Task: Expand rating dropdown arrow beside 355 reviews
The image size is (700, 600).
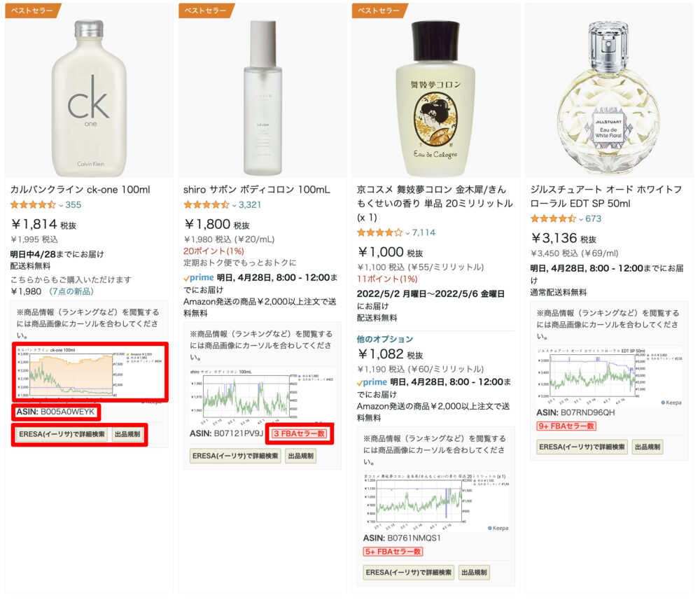Action: 61,206
